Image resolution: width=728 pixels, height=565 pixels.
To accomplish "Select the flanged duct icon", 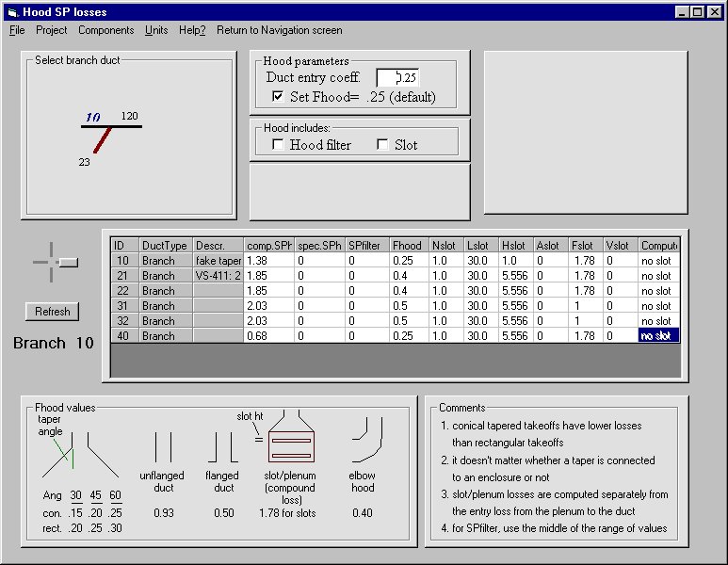I will point(221,447).
